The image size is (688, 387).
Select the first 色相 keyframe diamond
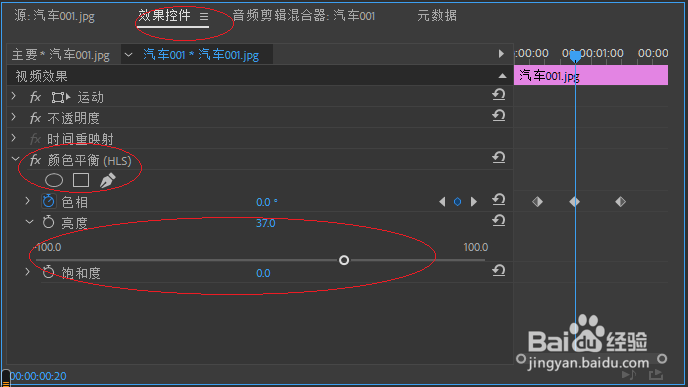point(538,201)
